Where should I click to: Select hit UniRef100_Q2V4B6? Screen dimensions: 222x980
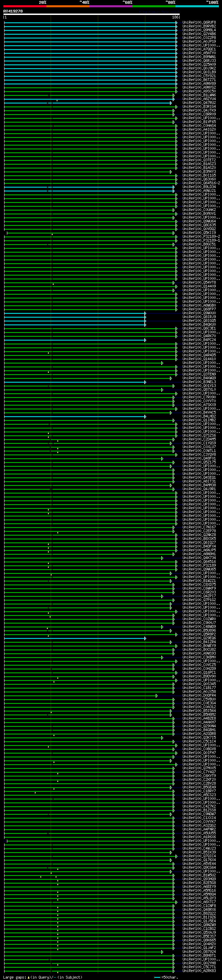pos(199,34)
